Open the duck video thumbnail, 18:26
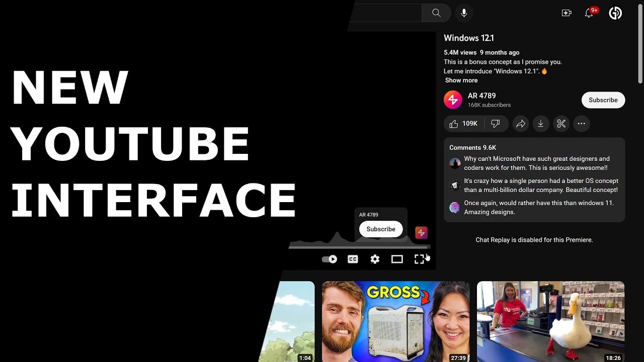The height and width of the screenshot is (362, 644). tap(551, 322)
